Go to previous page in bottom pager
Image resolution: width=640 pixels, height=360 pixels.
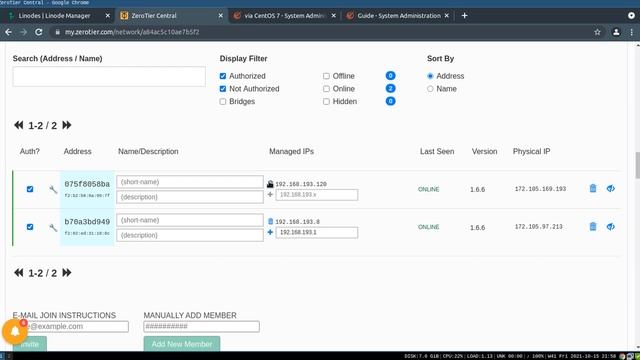tap(18, 273)
